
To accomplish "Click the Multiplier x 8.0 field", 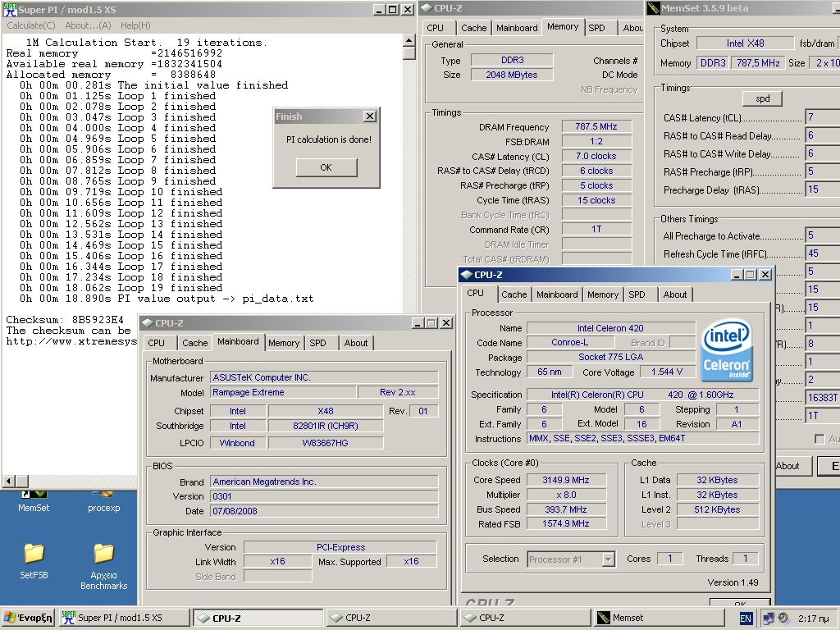I will 566,495.
